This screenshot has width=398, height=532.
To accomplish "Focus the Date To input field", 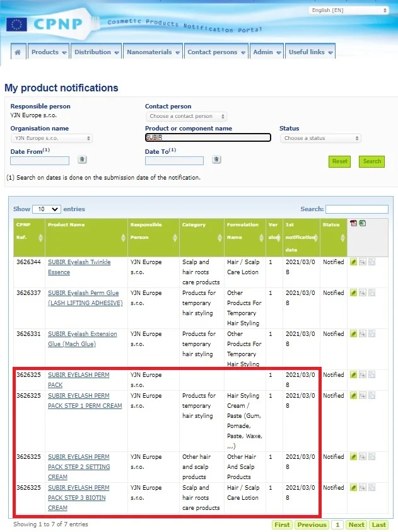I will click(x=174, y=161).
